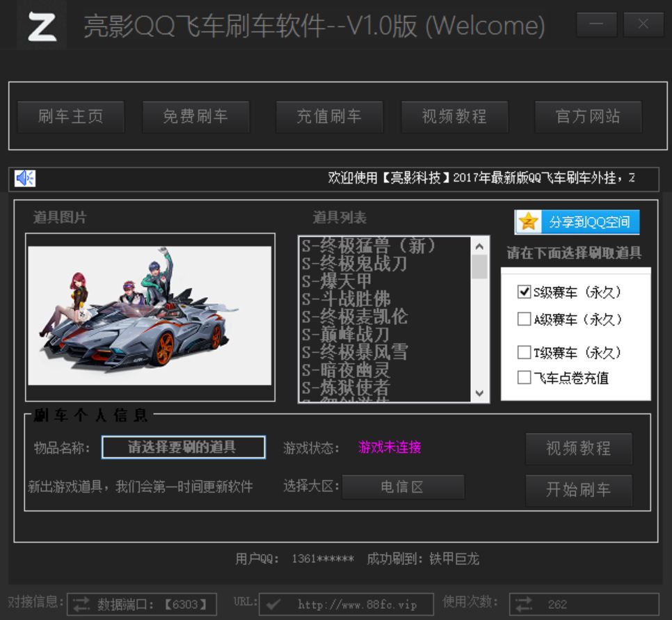The image size is (672, 620).
Task: Select S-终极鬼战刀 in item list
Action: (385, 263)
